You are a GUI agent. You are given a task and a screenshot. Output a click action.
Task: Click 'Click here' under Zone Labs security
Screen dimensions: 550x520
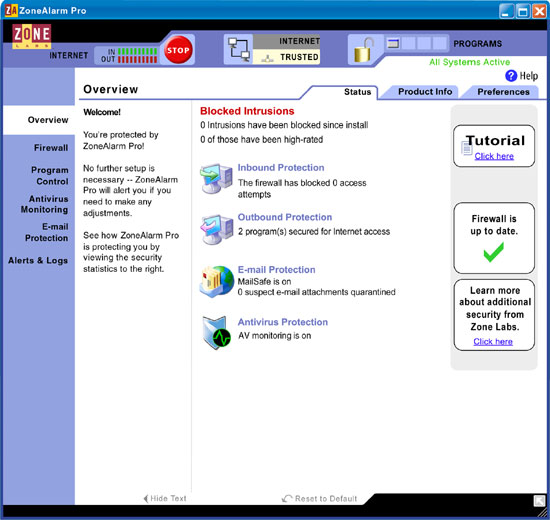[493, 341]
